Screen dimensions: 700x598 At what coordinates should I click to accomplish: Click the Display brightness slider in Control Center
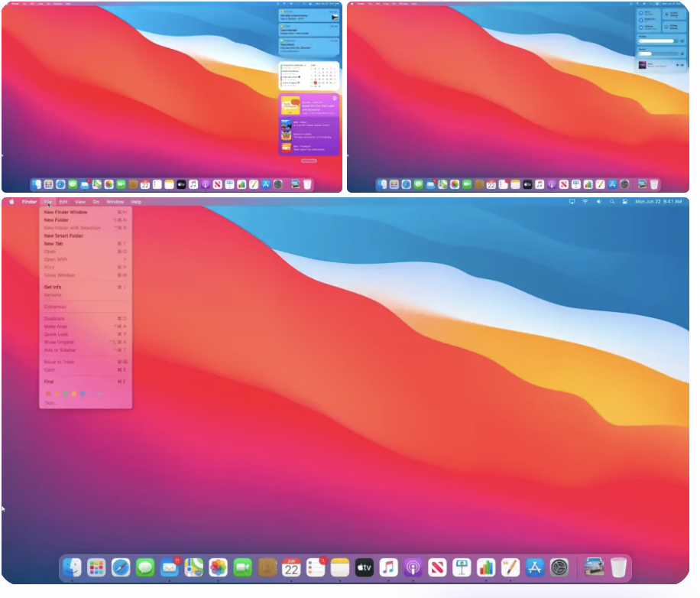click(659, 41)
